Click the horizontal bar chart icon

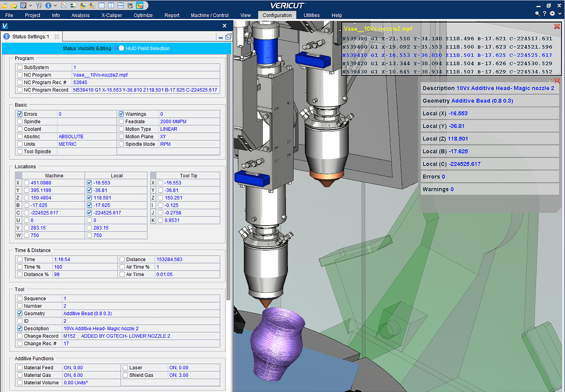[x=73, y=5]
